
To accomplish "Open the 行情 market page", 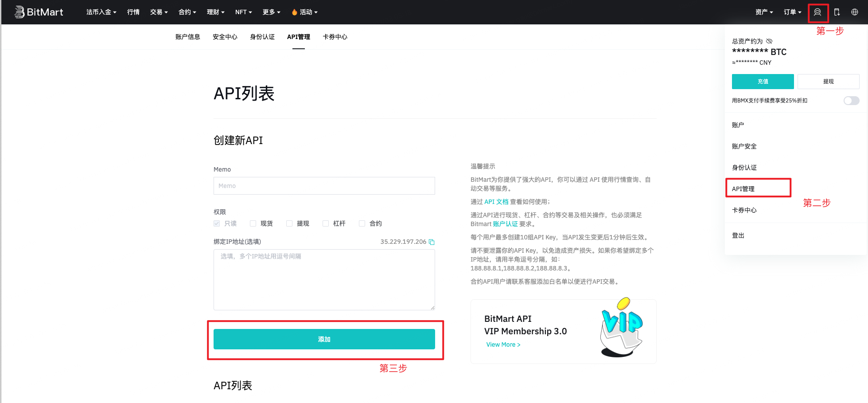I will (x=133, y=12).
